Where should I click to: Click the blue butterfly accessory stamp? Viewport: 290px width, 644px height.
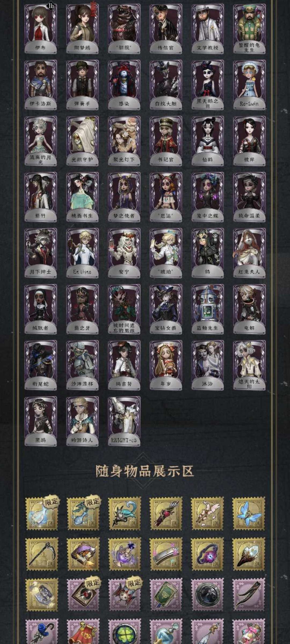pyautogui.click(x=249, y=513)
